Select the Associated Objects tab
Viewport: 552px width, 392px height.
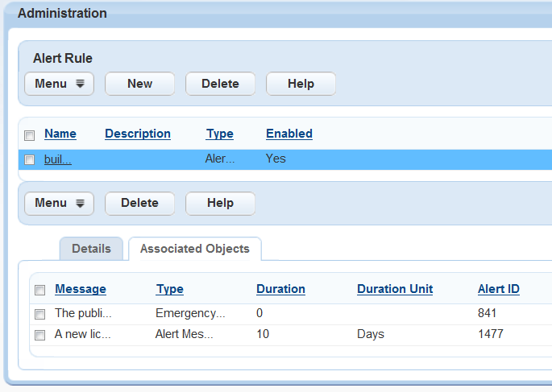194,249
